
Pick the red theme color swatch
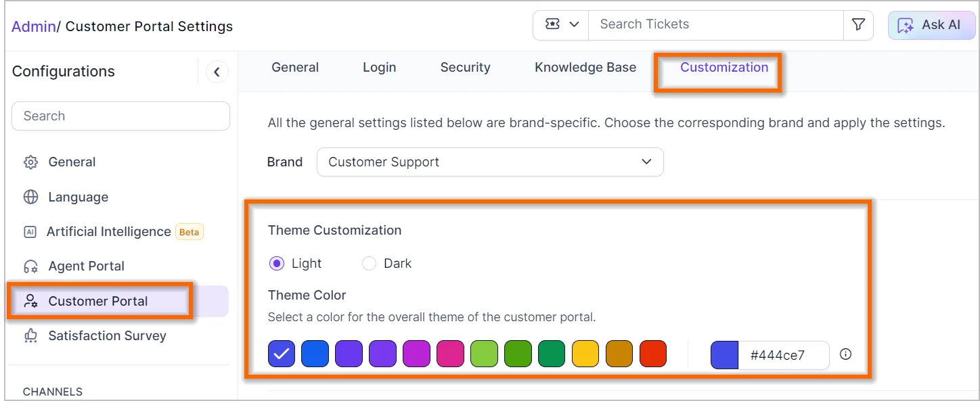pyautogui.click(x=653, y=354)
